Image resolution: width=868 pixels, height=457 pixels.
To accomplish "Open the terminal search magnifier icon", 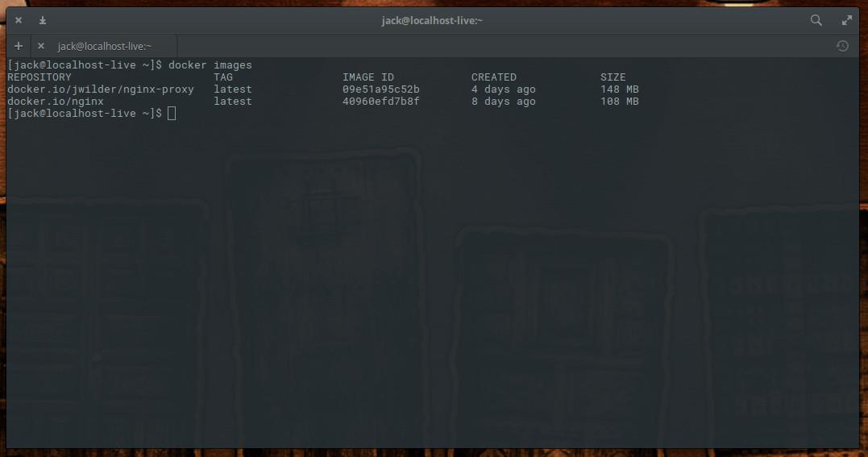I will 816,20.
